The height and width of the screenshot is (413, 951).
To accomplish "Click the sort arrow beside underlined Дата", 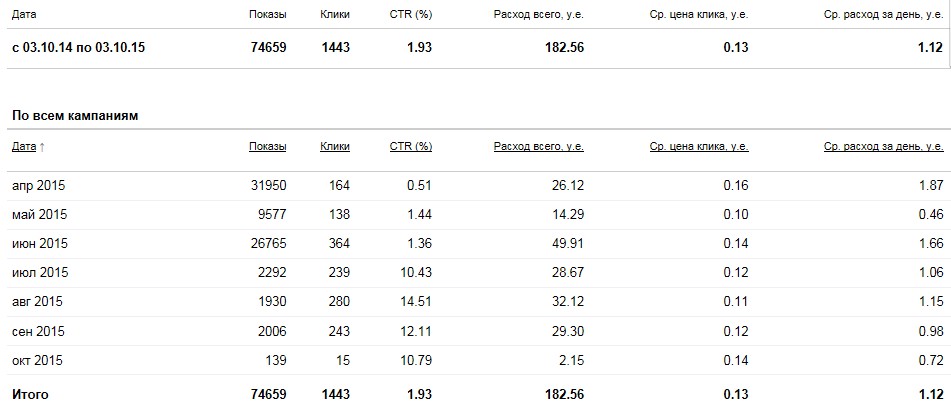I will click(x=42, y=147).
